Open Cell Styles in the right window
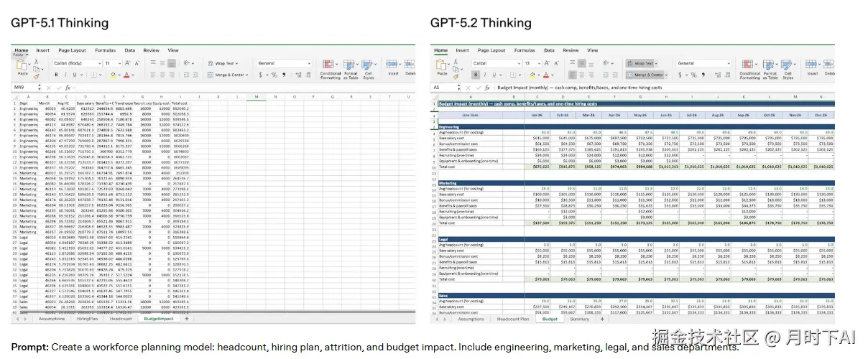The width and height of the screenshot is (868, 359). pyautogui.click(x=786, y=64)
